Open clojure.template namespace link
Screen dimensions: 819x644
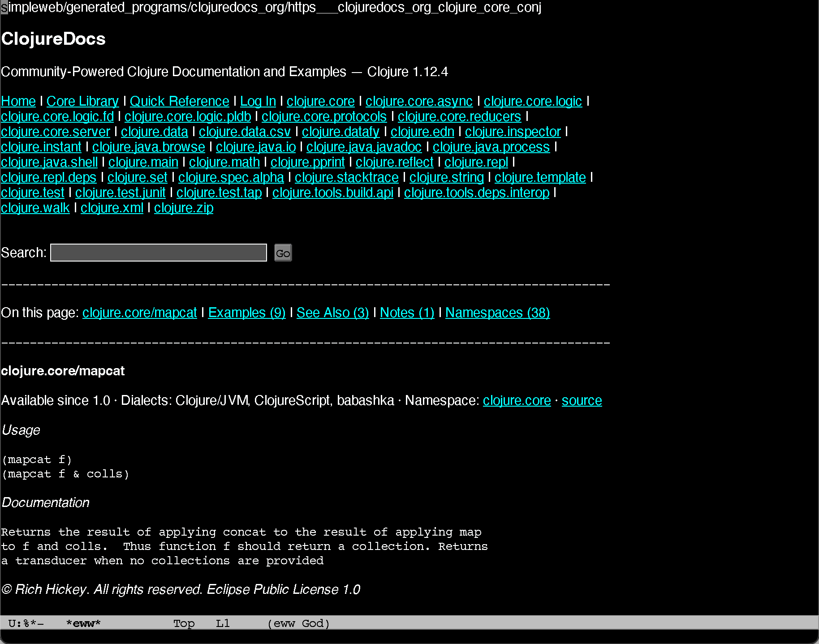point(540,178)
